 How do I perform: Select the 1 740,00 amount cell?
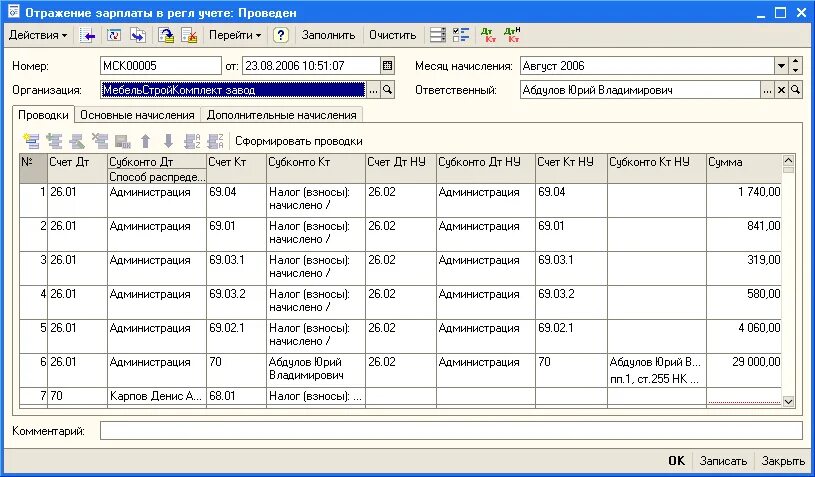coord(744,200)
